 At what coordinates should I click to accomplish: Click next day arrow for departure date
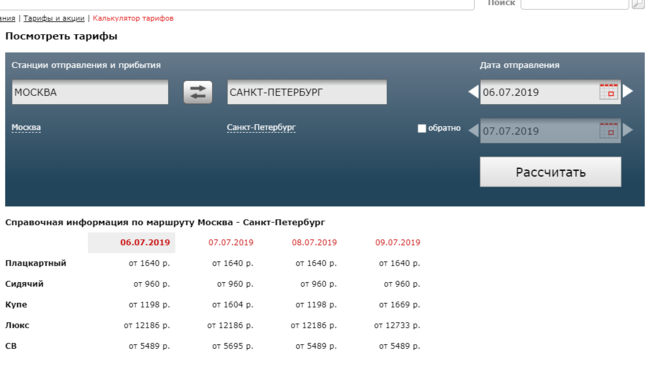coord(627,91)
